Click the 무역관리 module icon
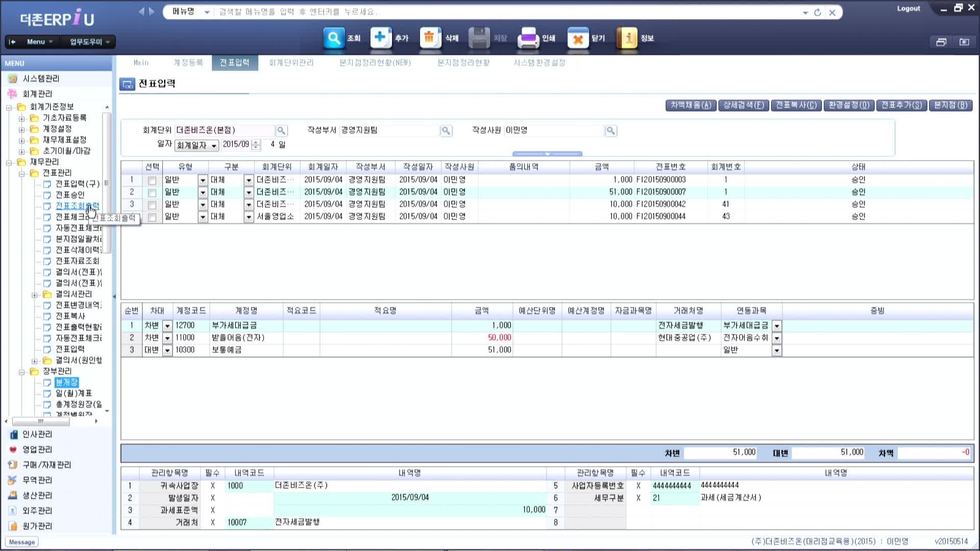 coord(13,480)
